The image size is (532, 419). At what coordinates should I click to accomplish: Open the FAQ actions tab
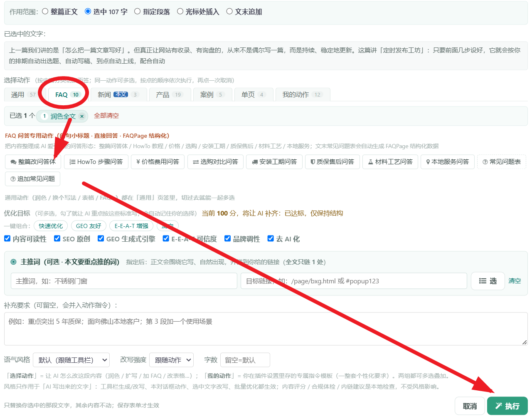67,95
